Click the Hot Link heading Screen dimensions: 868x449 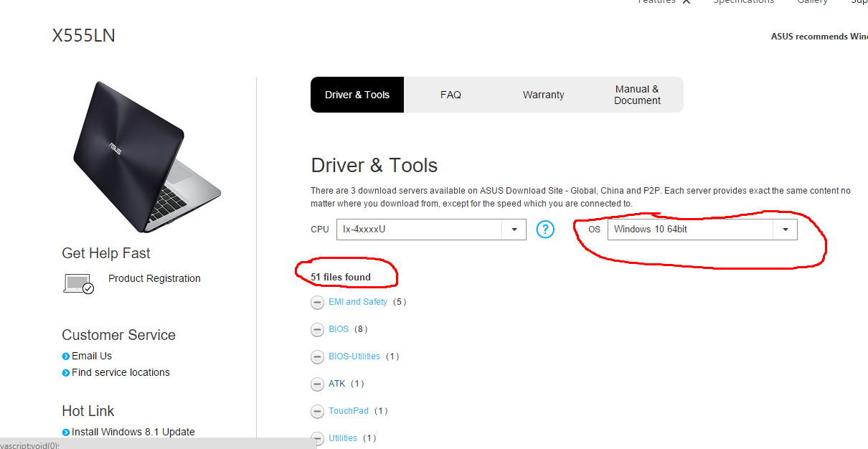coord(88,411)
